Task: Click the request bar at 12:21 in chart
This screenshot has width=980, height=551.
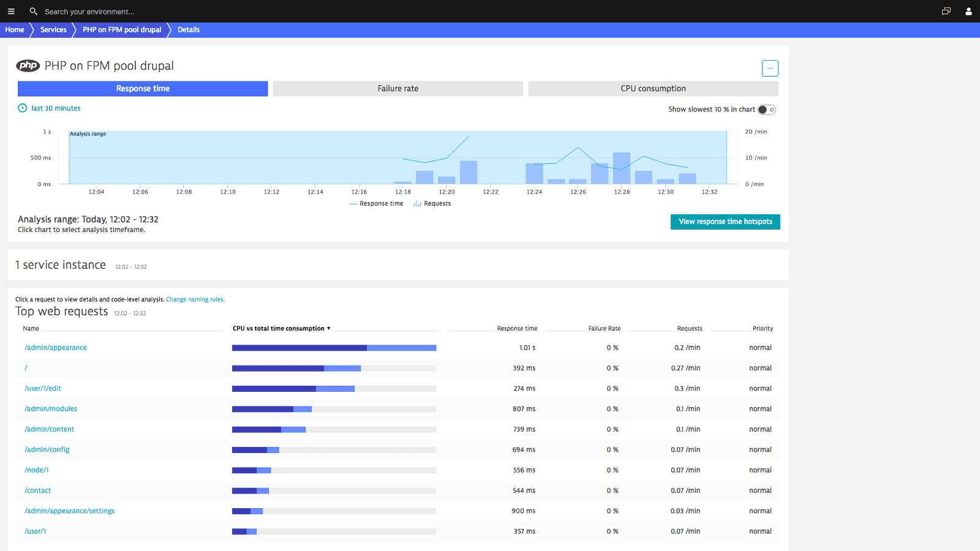Action: [x=469, y=172]
